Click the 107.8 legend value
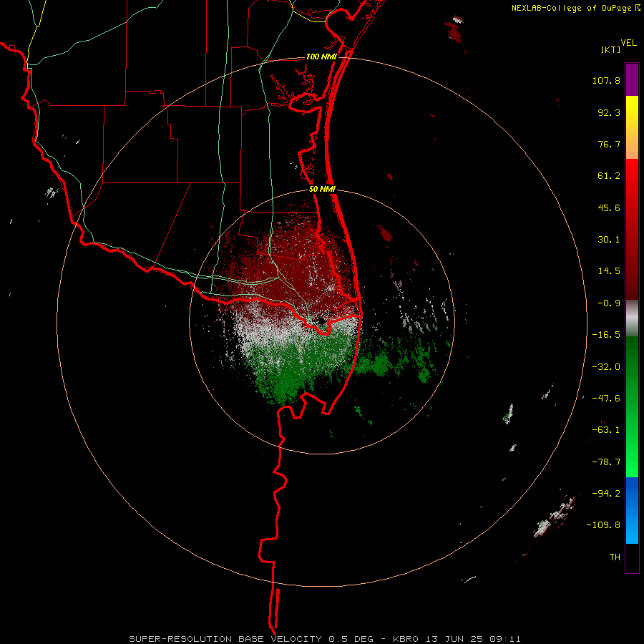Viewport: 644px width, 644px height. (606, 80)
